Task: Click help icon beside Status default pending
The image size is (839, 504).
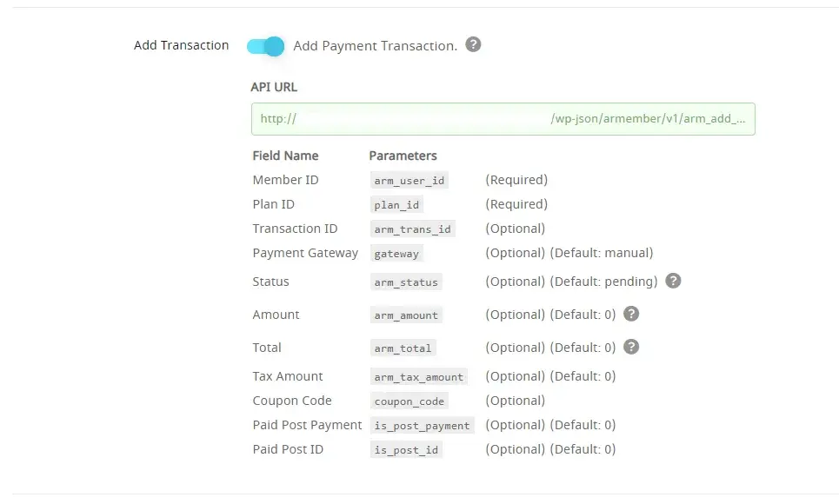Action: tap(673, 281)
